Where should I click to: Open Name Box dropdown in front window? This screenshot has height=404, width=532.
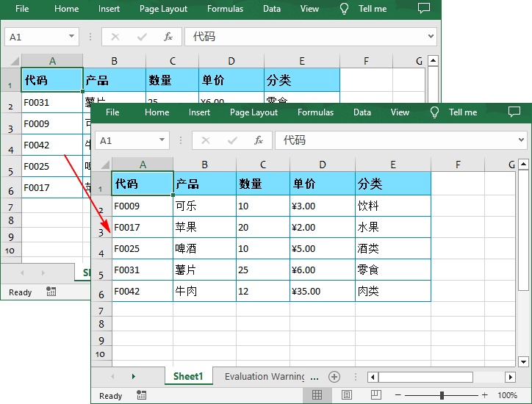[162, 140]
